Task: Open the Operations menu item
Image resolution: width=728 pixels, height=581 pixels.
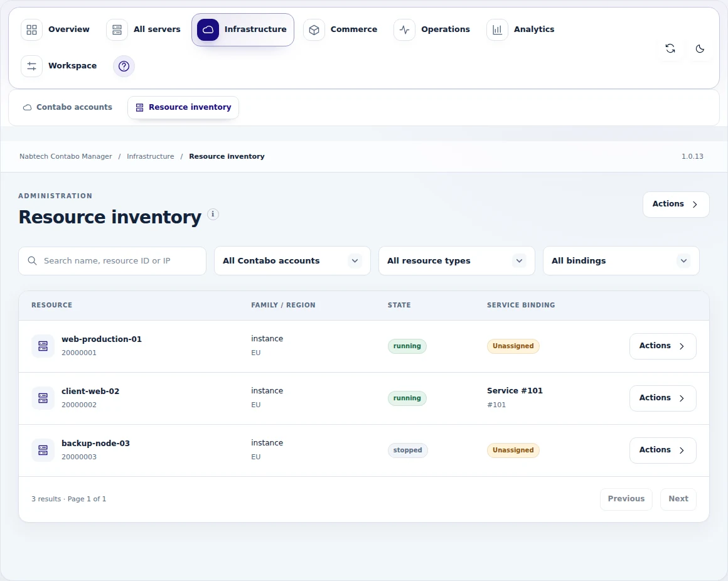Action: tap(432, 29)
